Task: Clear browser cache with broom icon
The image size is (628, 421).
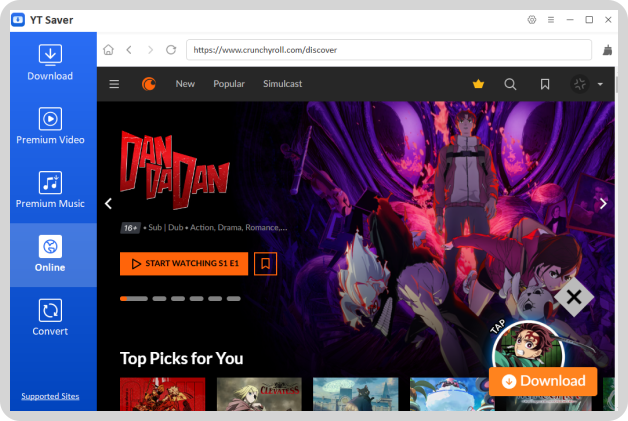Action: pos(607,50)
